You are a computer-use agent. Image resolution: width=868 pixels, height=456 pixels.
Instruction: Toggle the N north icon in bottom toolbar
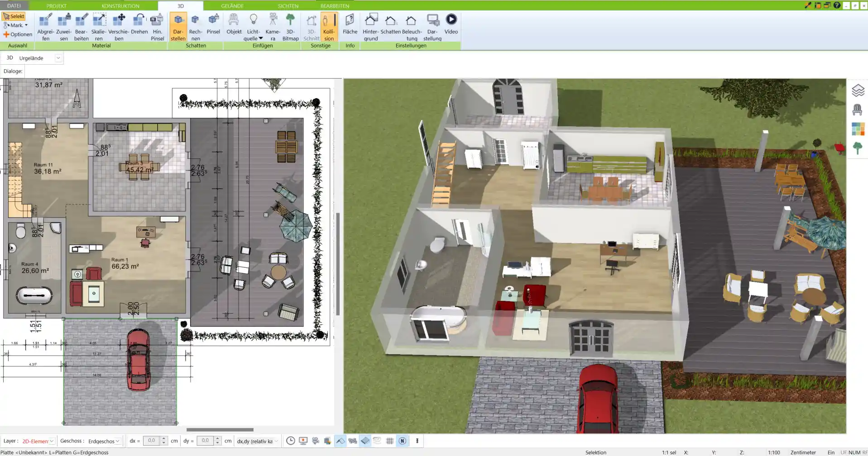(x=402, y=441)
